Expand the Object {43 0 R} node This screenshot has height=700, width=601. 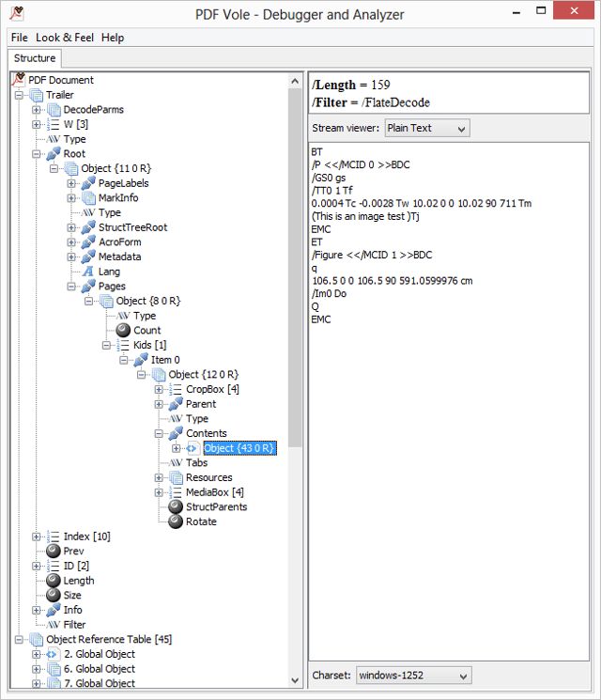click(x=177, y=448)
